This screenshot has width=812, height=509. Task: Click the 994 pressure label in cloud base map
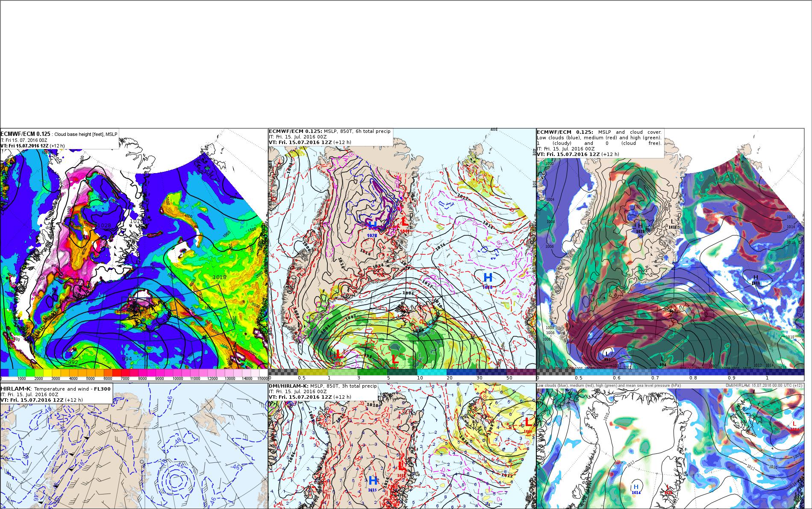127,359
